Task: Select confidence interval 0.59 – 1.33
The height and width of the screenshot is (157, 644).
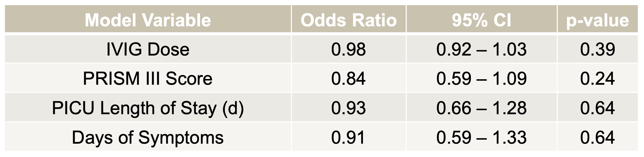Action: tap(481, 137)
